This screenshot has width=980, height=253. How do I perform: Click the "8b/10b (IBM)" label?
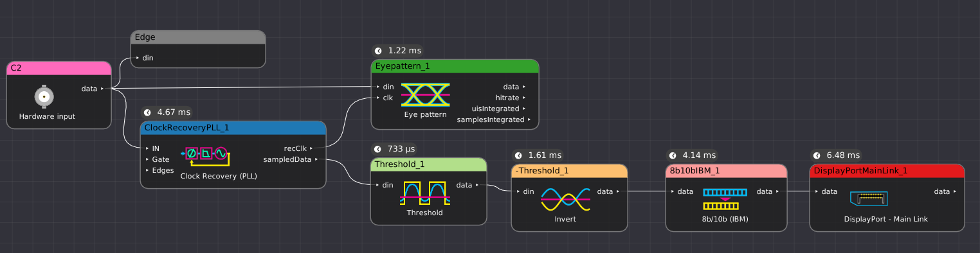click(726, 219)
